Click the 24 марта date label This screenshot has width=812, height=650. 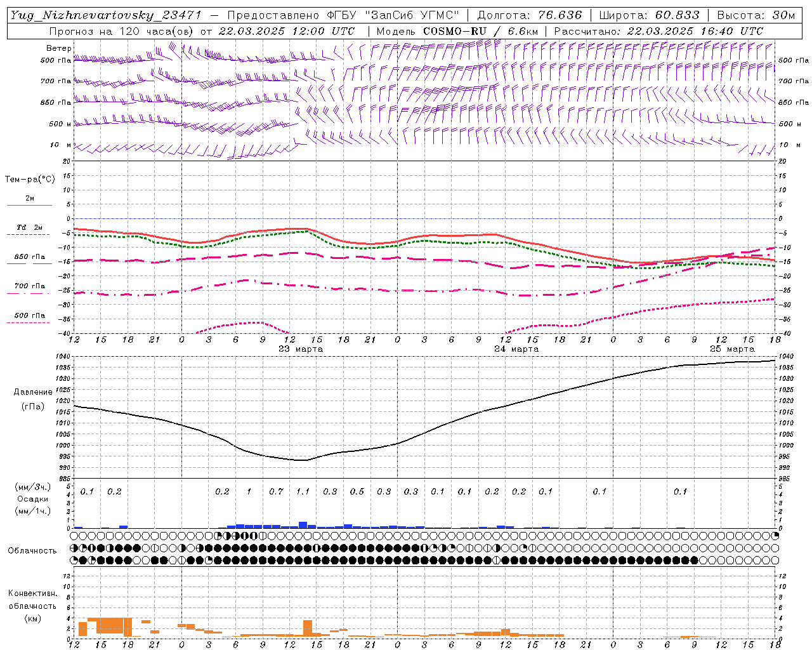point(516,348)
